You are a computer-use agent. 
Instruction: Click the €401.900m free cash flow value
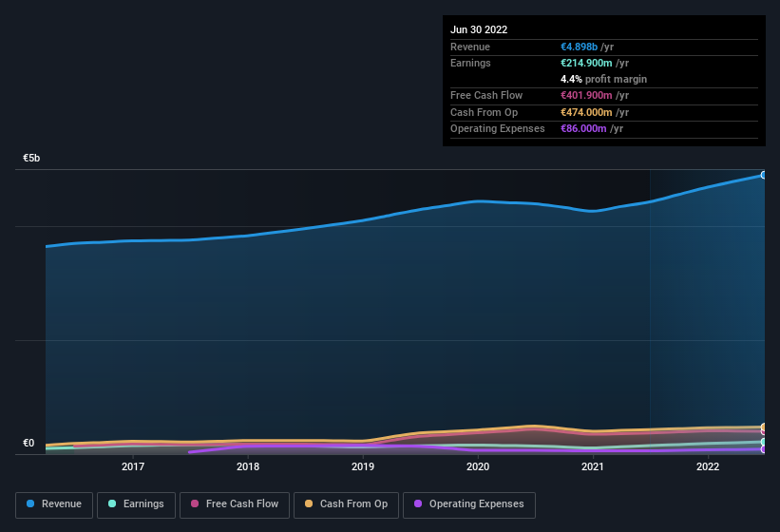pyautogui.click(x=586, y=95)
